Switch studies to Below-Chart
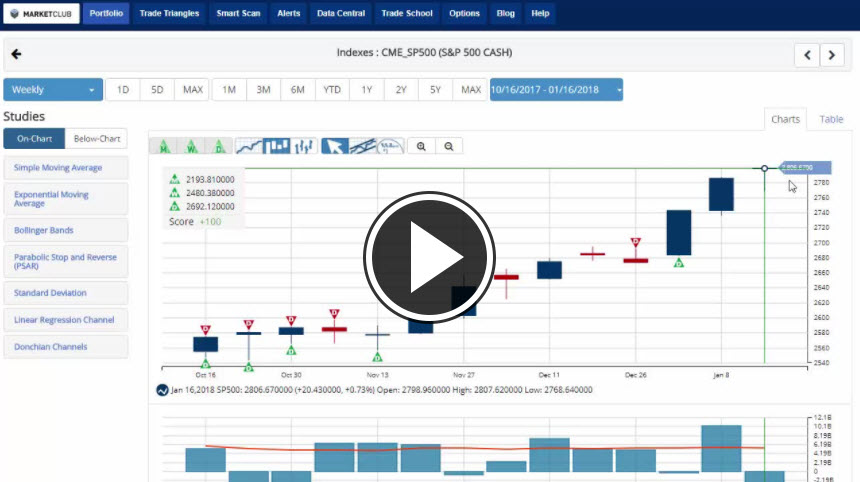 [97, 139]
